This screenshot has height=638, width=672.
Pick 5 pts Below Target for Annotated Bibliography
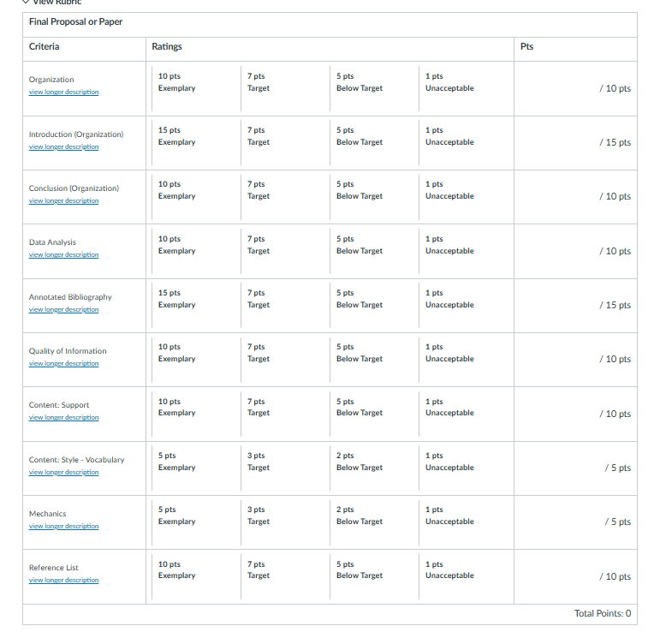coord(375,305)
